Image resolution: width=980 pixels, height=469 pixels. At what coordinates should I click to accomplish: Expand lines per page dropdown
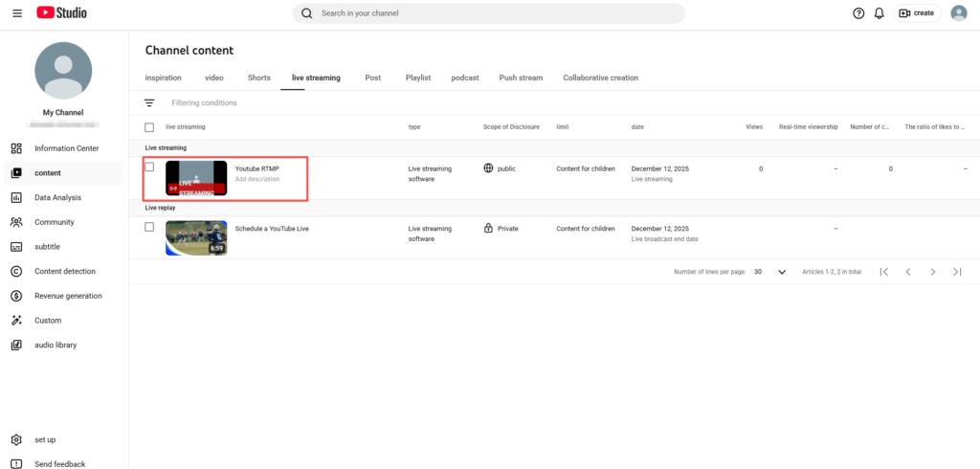(781, 272)
